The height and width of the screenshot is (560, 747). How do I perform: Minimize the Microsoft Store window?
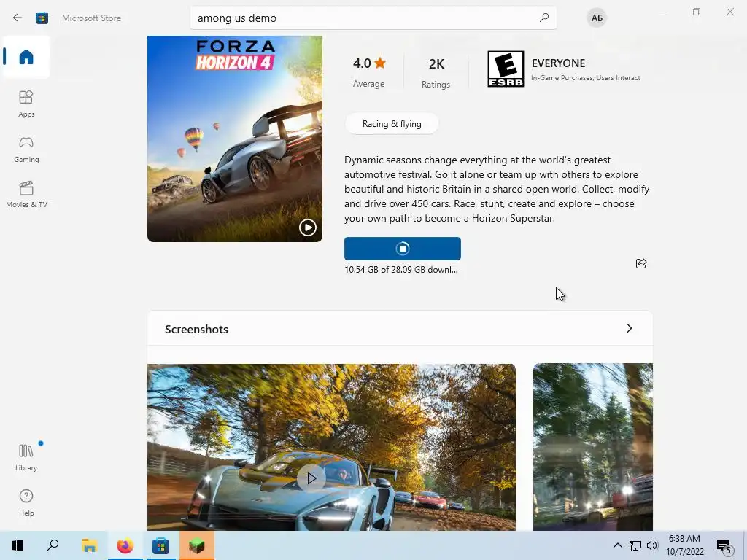coord(662,12)
